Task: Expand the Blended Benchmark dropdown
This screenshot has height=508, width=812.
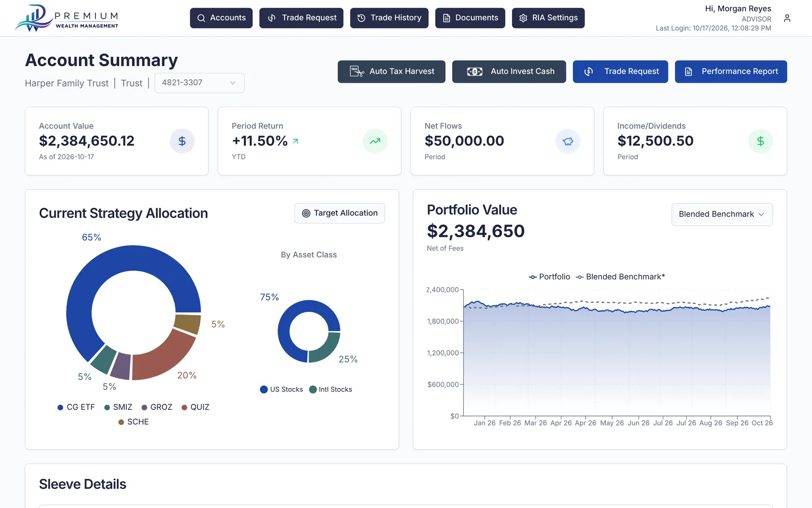Action: 722,214
